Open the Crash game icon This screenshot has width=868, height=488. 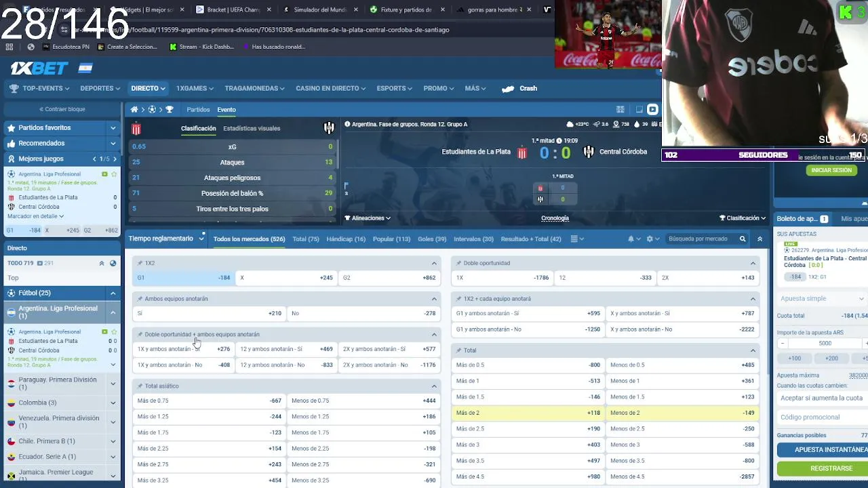coord(508,89)
